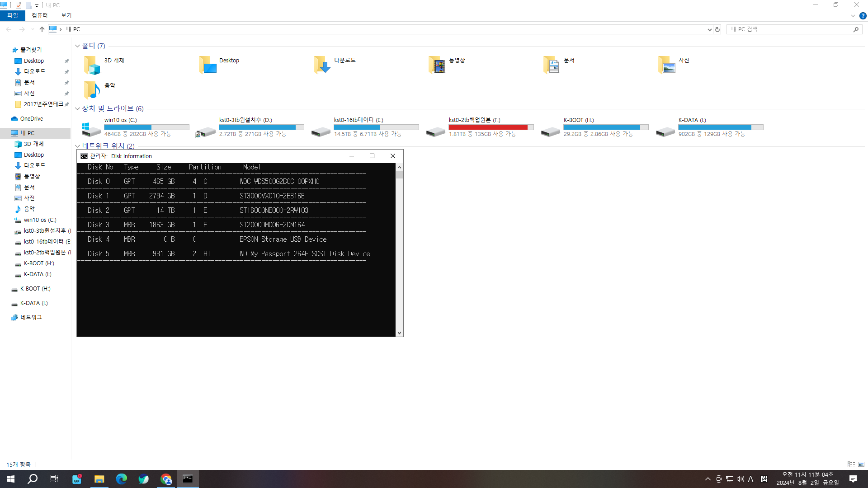
Task: Open the 3D 개체 folder icon
Action: coord(92,65)
